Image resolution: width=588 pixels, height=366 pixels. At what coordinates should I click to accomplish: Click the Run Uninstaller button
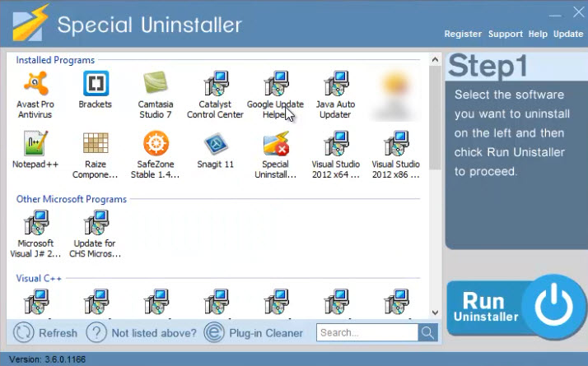click(x=516, y=307)
